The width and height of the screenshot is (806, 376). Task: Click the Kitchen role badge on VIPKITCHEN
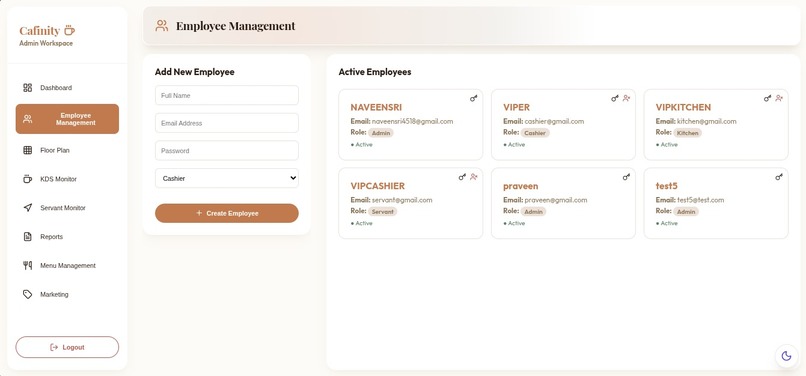pos(687,133)
